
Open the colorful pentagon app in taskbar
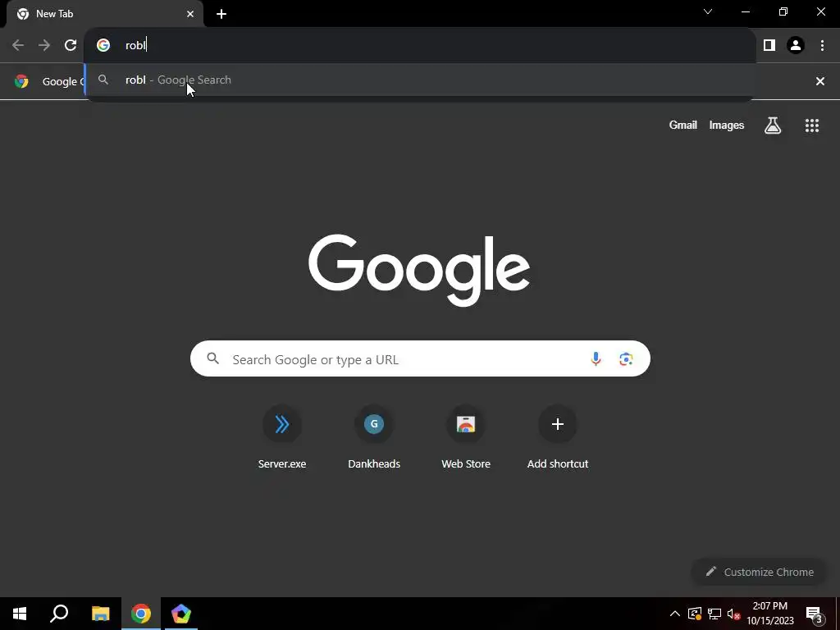click(x=181, y=614)
